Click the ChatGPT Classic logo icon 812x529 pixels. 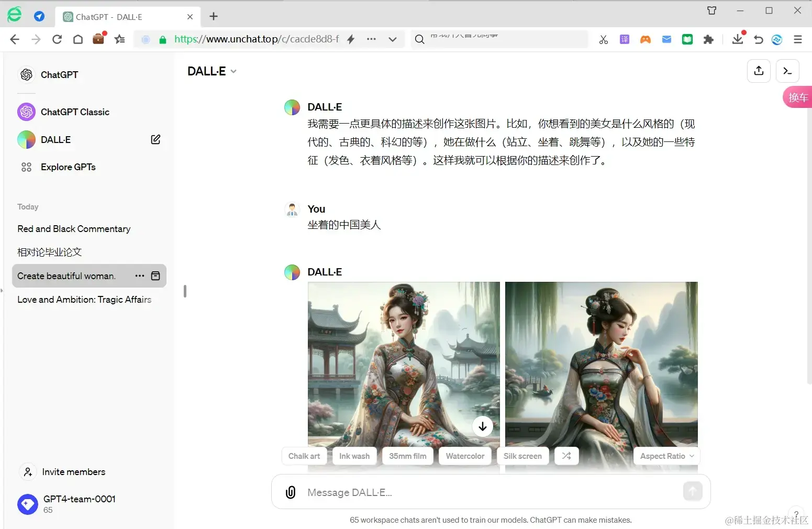point(26,112)
